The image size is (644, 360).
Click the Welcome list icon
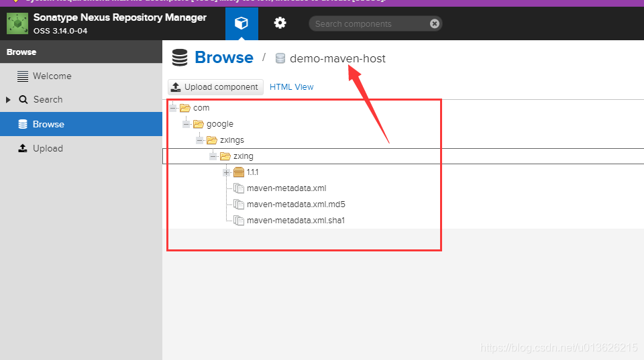23,76
